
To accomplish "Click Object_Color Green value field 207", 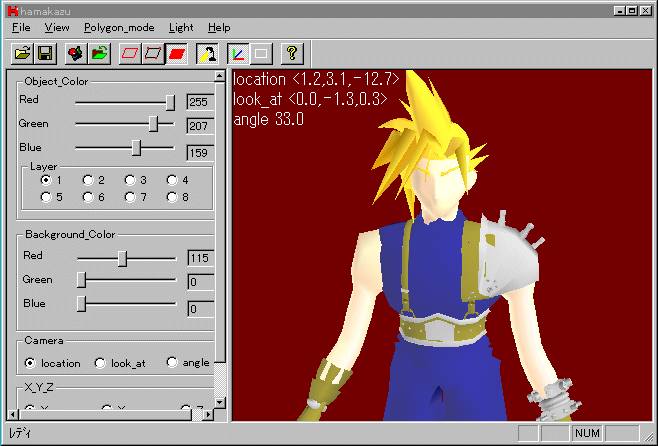I will coord(201,126).
